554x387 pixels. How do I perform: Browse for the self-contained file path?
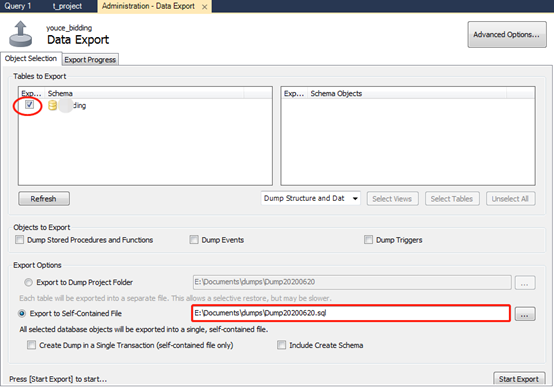[x=525, y=314]
